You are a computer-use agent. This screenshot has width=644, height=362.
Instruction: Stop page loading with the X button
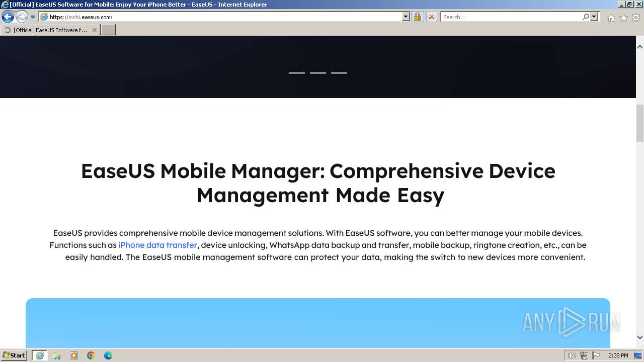431,17
